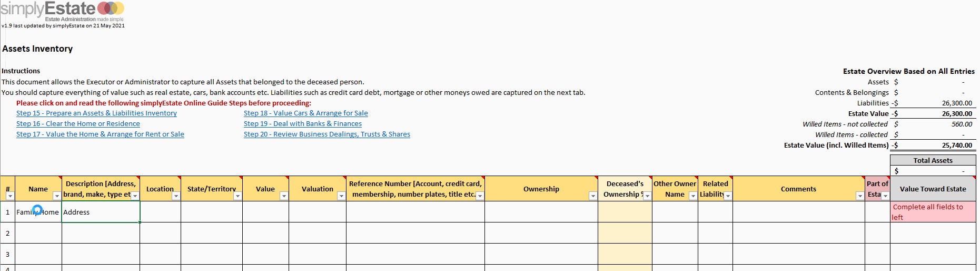Image resolution: width=980 pixels, height=271 pixels.
Task: Click the Willed Items - collected label
Action: point(852,134)
